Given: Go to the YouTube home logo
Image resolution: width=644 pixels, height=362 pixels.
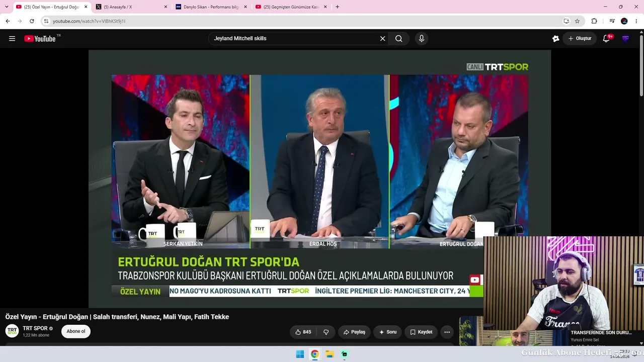Looking at the screenshot, I should pos(40,39).
